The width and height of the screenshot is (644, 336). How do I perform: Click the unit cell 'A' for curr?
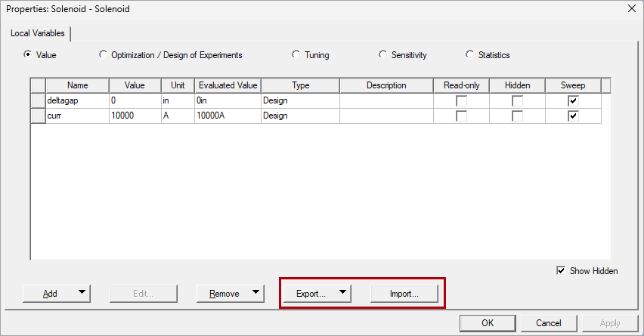point(178,116)
